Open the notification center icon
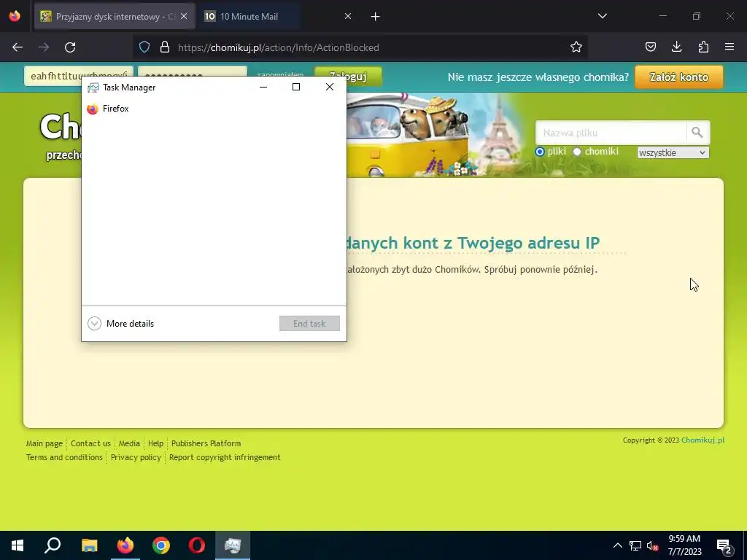Screen dimensions: 747x560 click(724, 545)
